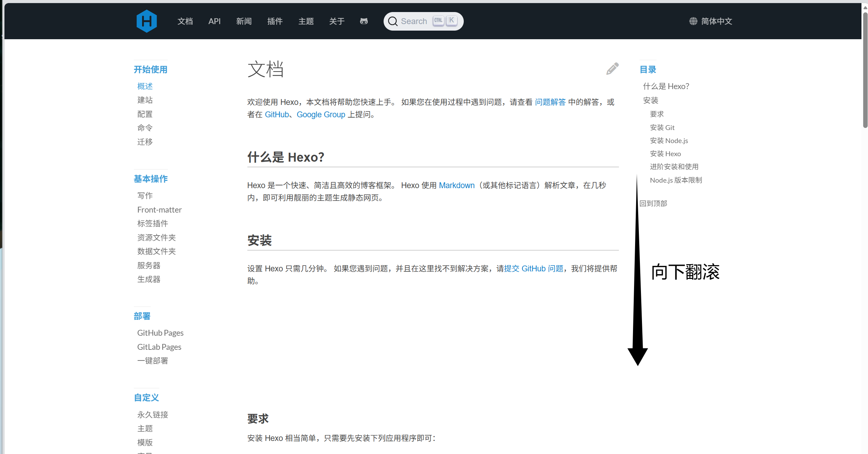The height and width of the screenshot is (454, 868).
Task: Click 回到顶部 back-to-top link
Action: point(653,204)
